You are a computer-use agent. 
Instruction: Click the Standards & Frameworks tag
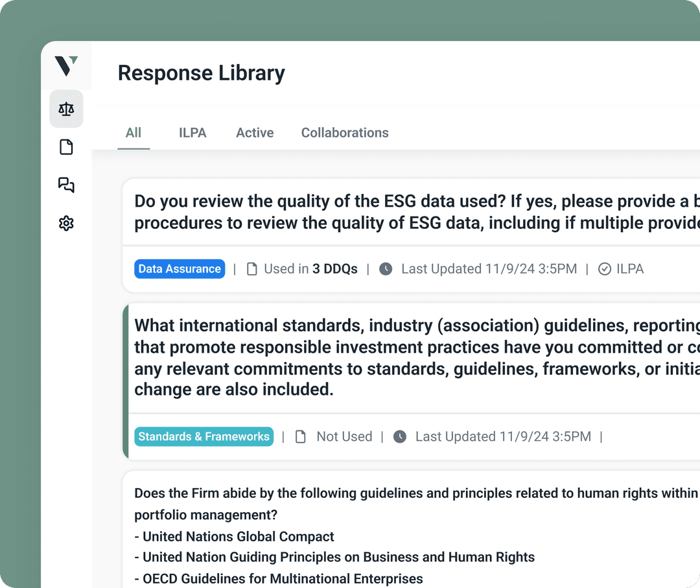tap(204, 437)
